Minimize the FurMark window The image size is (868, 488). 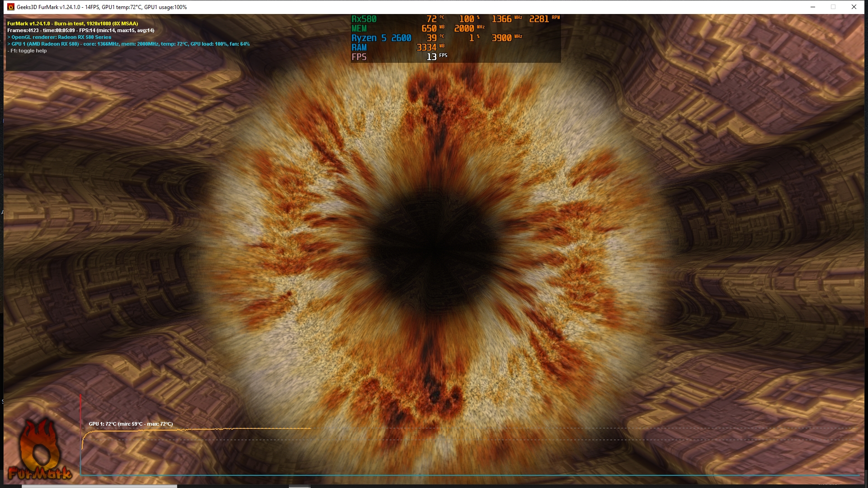(812, 7)
